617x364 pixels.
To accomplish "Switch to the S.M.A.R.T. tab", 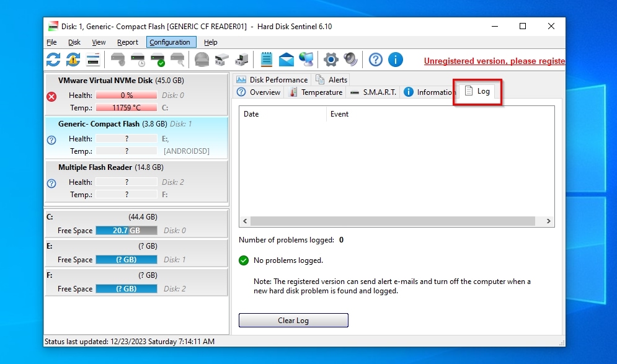I will coord(373,92).
